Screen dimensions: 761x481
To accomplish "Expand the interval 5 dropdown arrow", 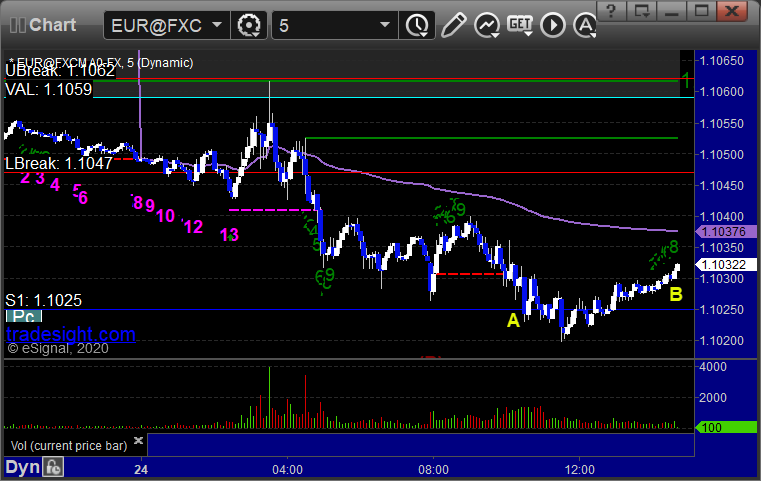I will 385,24.
